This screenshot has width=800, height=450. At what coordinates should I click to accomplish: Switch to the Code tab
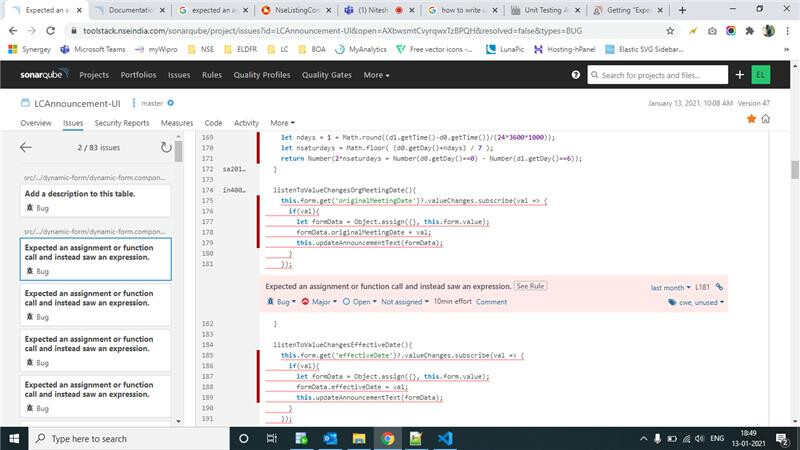(x=213, y=123)
